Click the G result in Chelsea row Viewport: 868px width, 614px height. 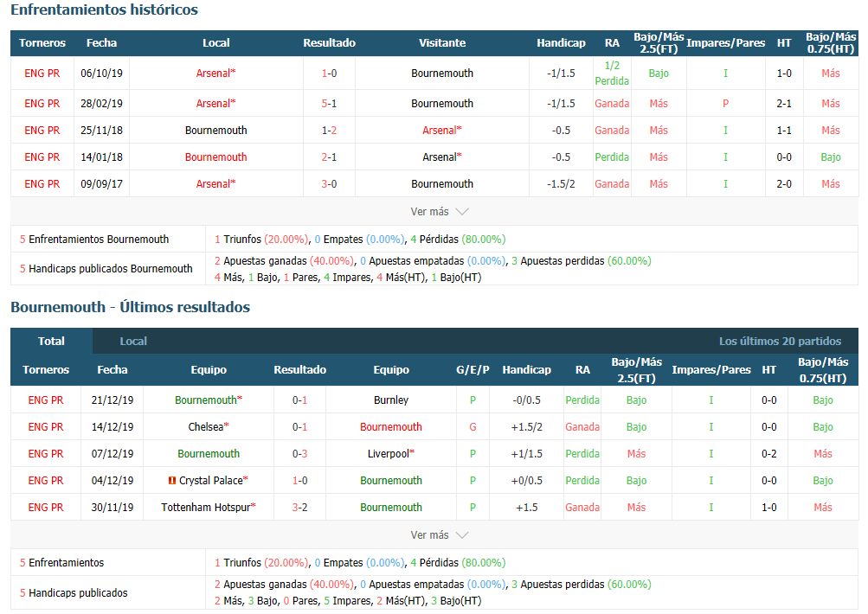point(473,427)
